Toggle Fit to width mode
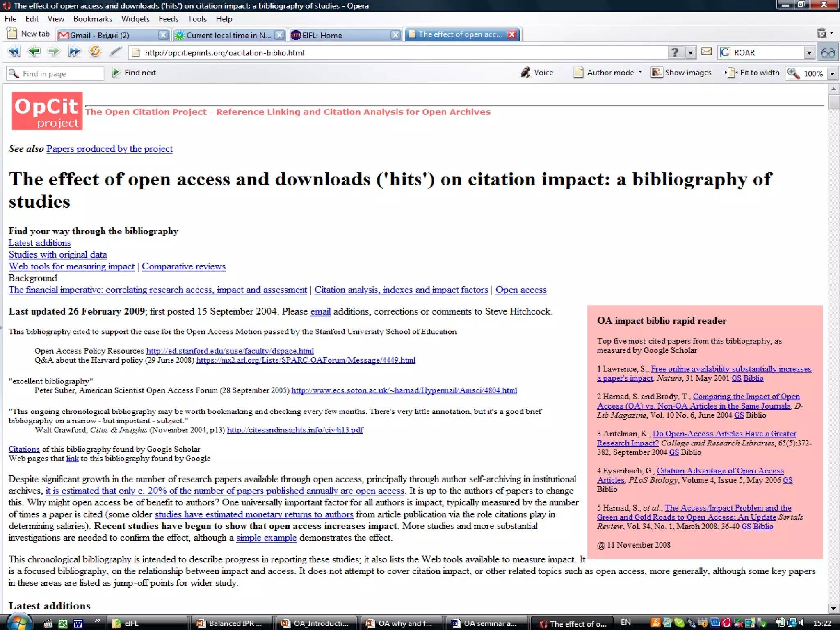Image resolution: width=840 pixels, height=630 pixels. click(x=753, y=73)
